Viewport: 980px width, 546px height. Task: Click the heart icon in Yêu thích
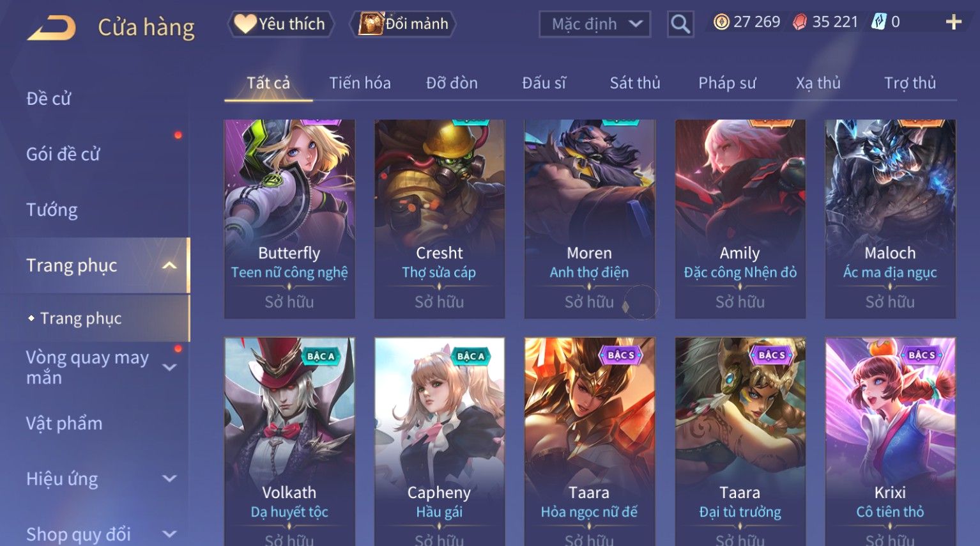(245, 24)
